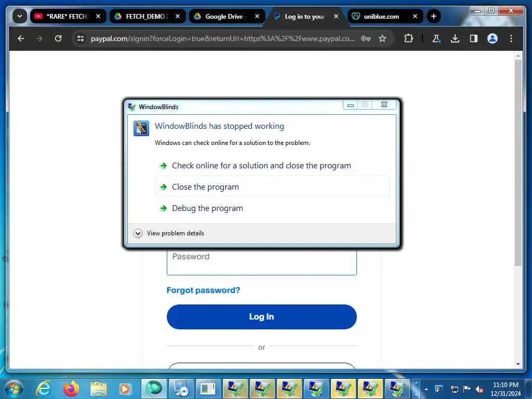The width and height of the screenshot is (532, 399).
Task: Open Action Center flag icon
Action: (x=467, y=389)
